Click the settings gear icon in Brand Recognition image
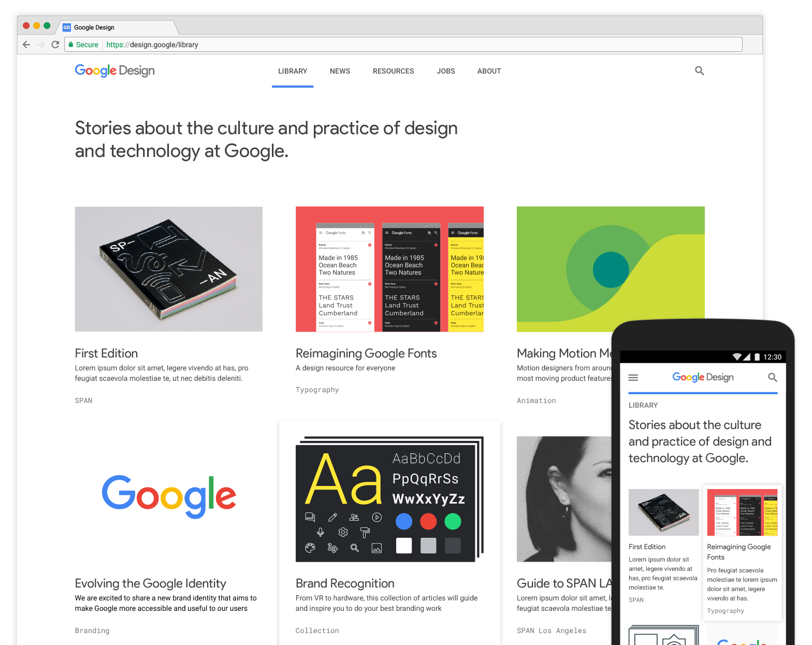This screenshot has height=645, width=812. [343, 532]
